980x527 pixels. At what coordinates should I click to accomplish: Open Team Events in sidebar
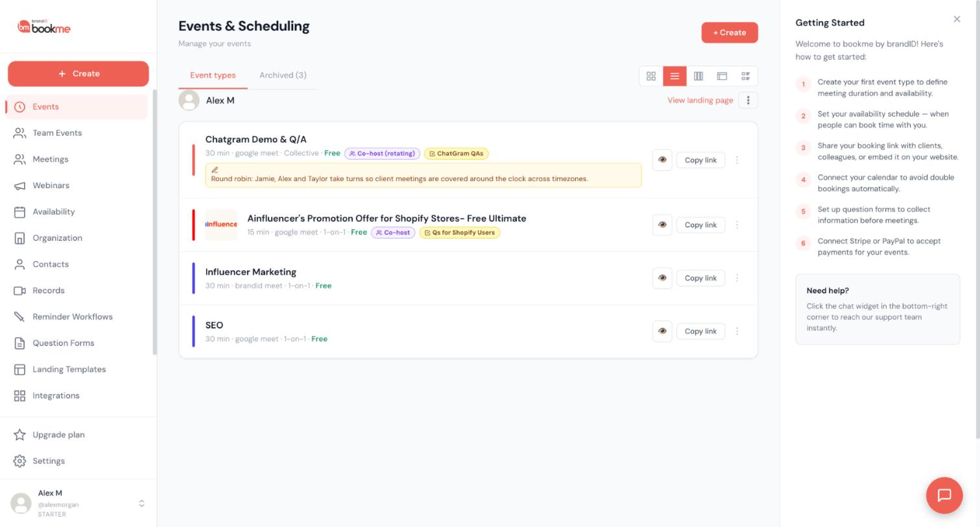coord(77,133)
